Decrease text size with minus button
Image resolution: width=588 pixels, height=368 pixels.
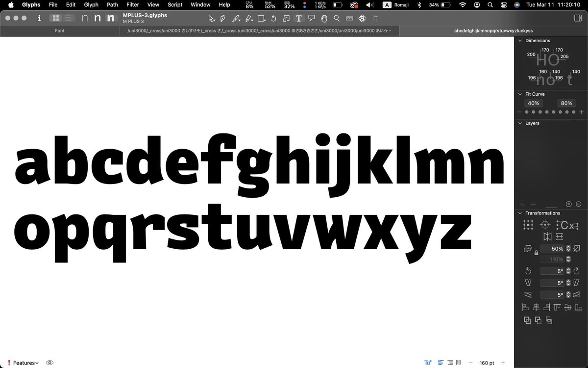(470, 363)
